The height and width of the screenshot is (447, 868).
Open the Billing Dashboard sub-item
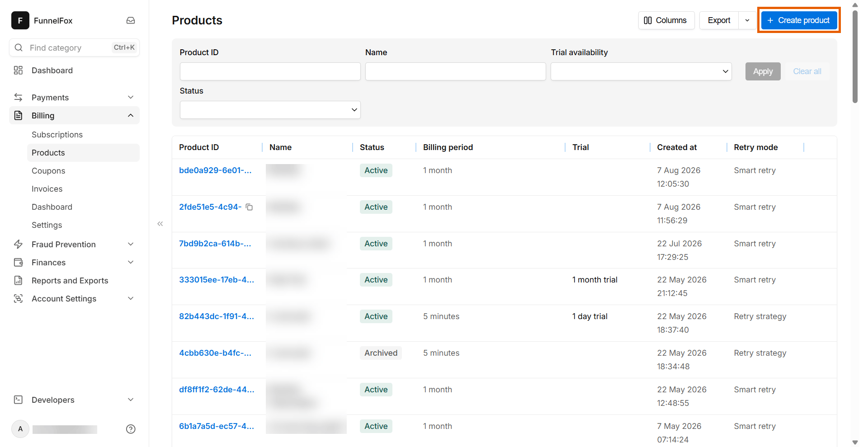(52, 207)
